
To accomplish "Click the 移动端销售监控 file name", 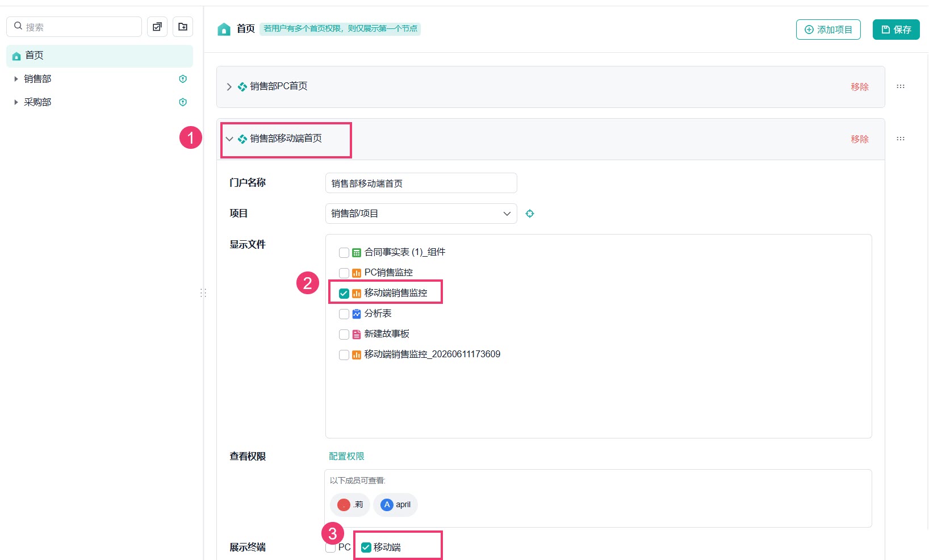I will pos(396,293).
